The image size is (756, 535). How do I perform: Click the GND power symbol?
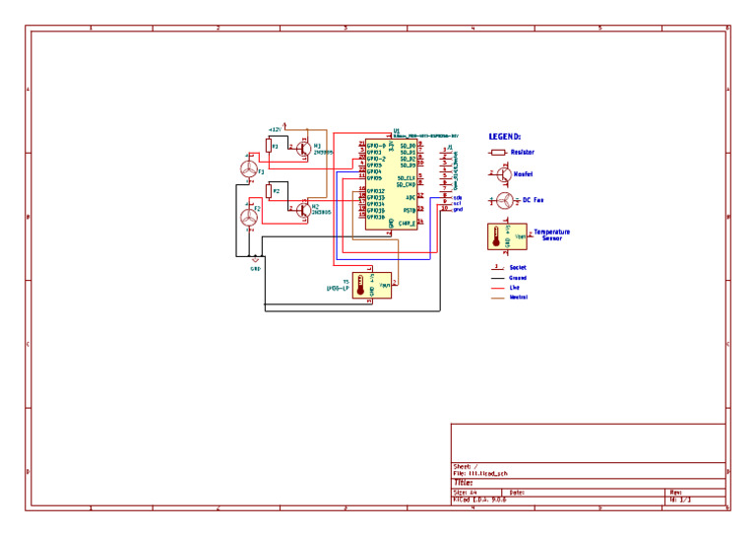click(x=256, y=261)
